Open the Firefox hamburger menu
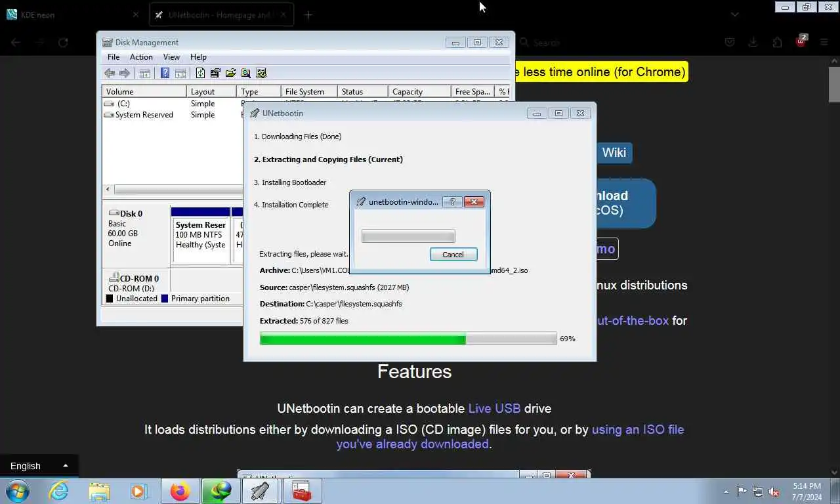 (x=824, y=42)
